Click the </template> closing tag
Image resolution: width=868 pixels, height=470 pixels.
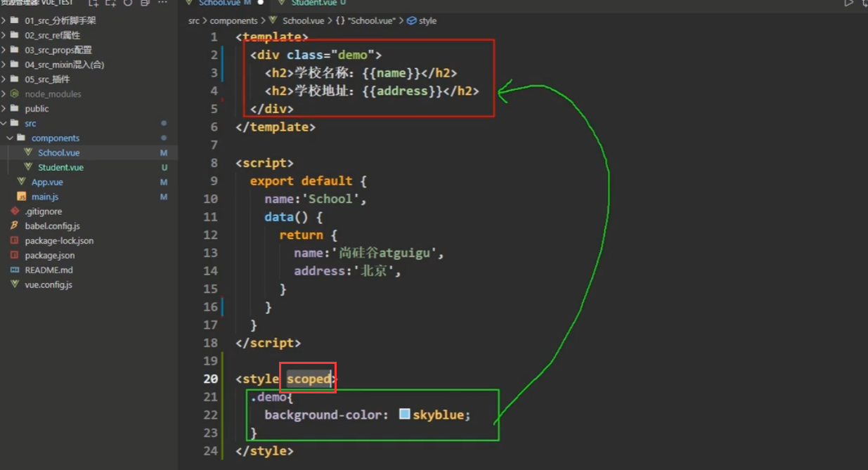(x=276, y=126)
